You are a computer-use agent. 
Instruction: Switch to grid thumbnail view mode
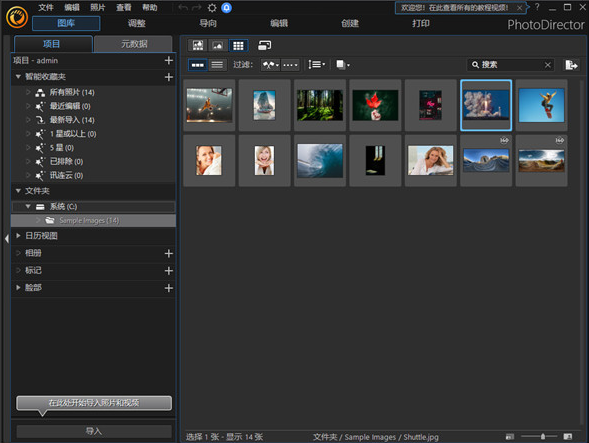click(x=238, y=45)
